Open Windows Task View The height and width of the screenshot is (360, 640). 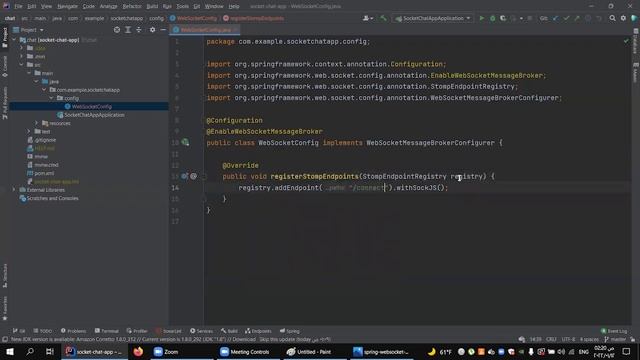click(x=50, y=351)
